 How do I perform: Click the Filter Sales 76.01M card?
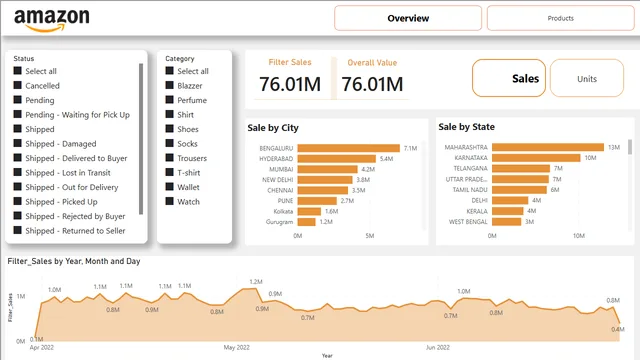290,78
